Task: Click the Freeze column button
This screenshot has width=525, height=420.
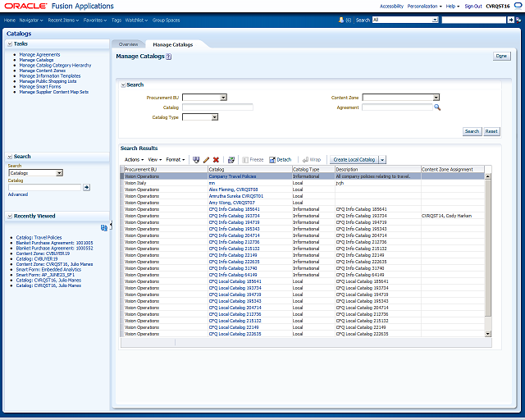Action: (253, 160)
